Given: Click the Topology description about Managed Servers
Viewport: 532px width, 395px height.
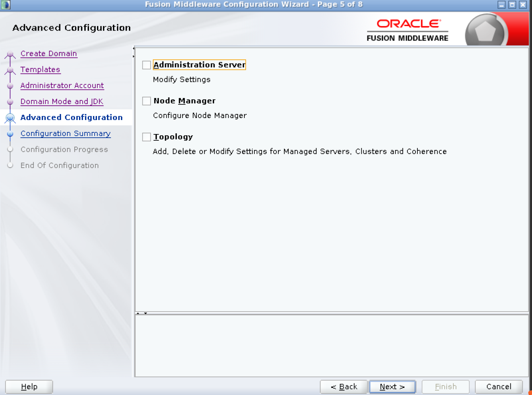Looking at the screenshot, I should pos(300,151).
